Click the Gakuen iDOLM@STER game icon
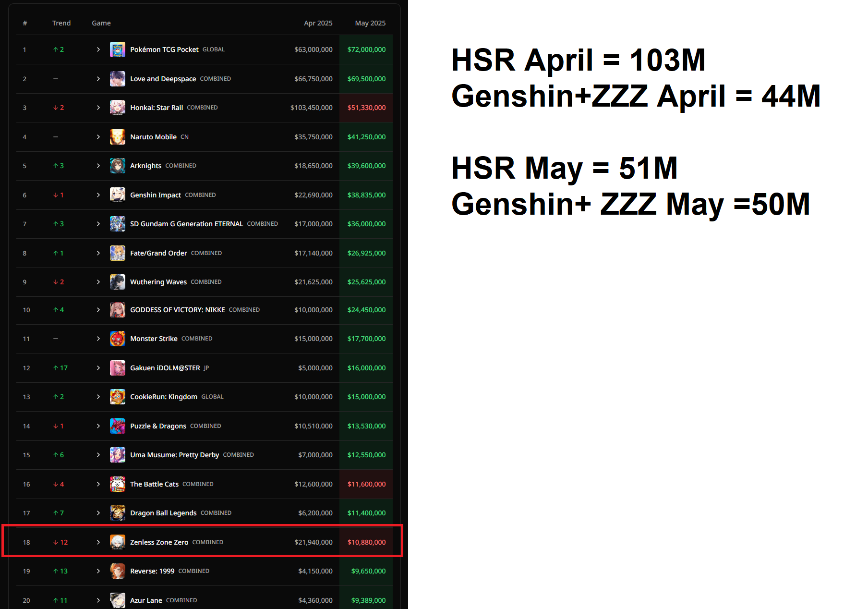The width and height of the screenshot is (868, 609). pyautogui.click(x=118, y=368)
